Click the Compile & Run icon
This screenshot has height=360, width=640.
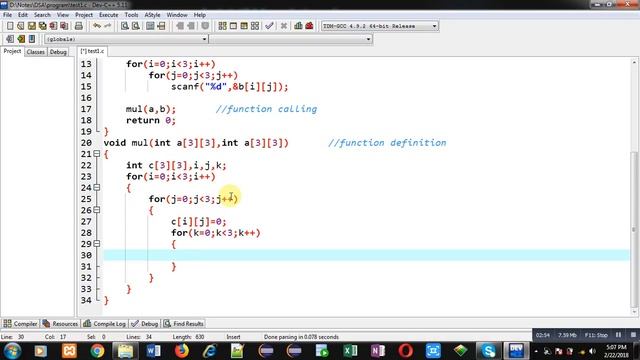coord(244,26)
